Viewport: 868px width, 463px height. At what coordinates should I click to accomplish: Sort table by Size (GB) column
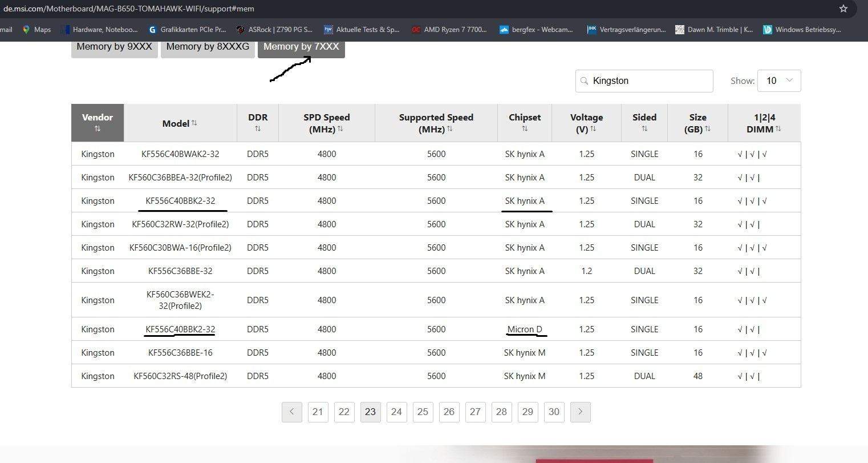[697, 123]
